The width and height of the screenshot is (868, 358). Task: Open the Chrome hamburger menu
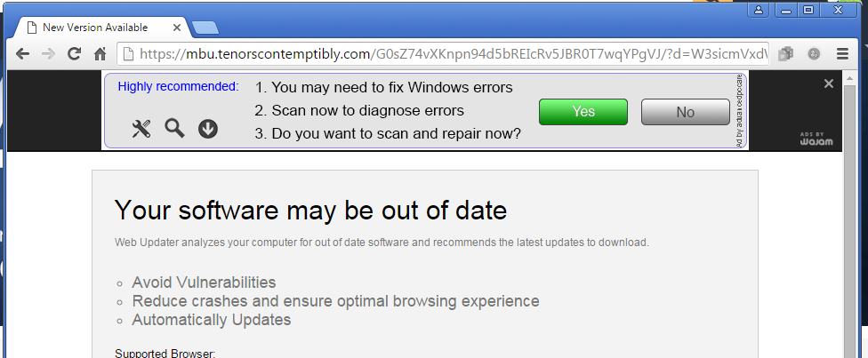(842, 54)
